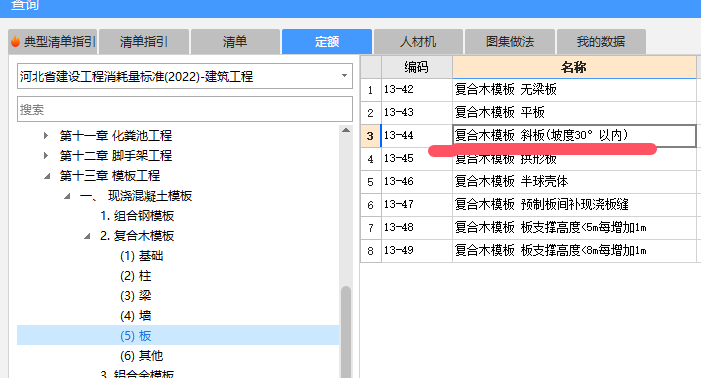Open the 典型清单指引 tab

(x=53, y=42)
